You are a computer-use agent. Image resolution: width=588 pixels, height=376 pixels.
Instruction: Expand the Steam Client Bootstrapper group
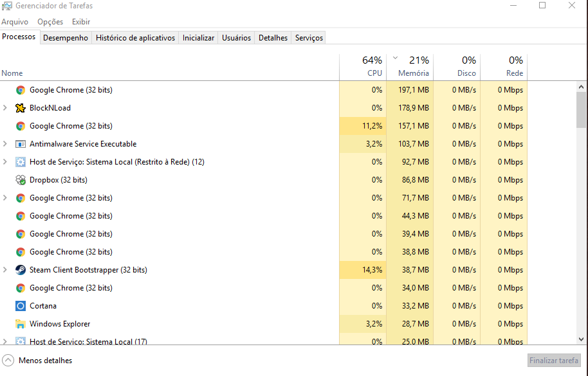tap(5, 270)
